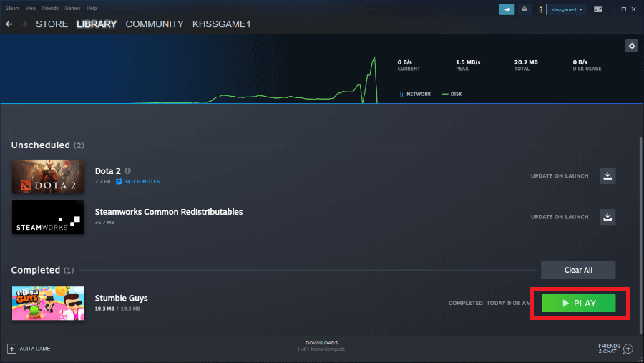Open Dota 2 PATCH NOTES link
Screen dimensions: 644x363
[x=142, y=181]
